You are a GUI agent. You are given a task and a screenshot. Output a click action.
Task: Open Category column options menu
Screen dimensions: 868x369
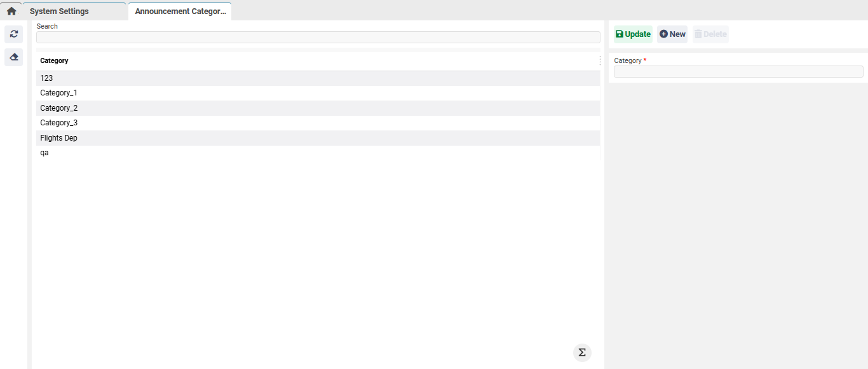pos(600,61)
